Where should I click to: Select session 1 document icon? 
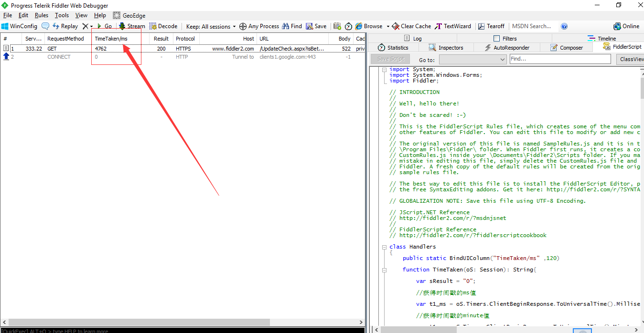pos(6,48)
